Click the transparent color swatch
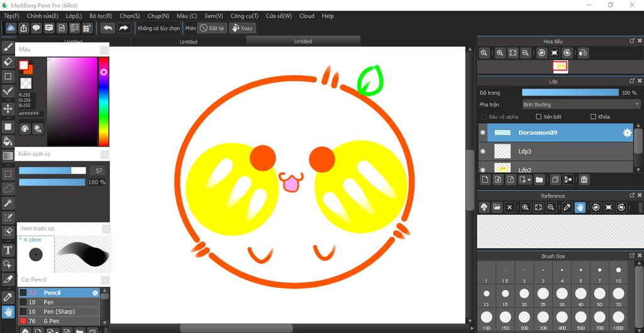644x333 pixels. (x=25, y=84)
